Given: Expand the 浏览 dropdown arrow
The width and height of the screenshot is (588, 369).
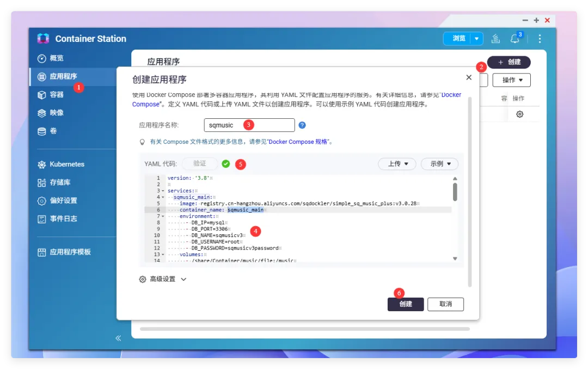Looking at the screenshot, I should pyautogui.click(x=476, y=39).
